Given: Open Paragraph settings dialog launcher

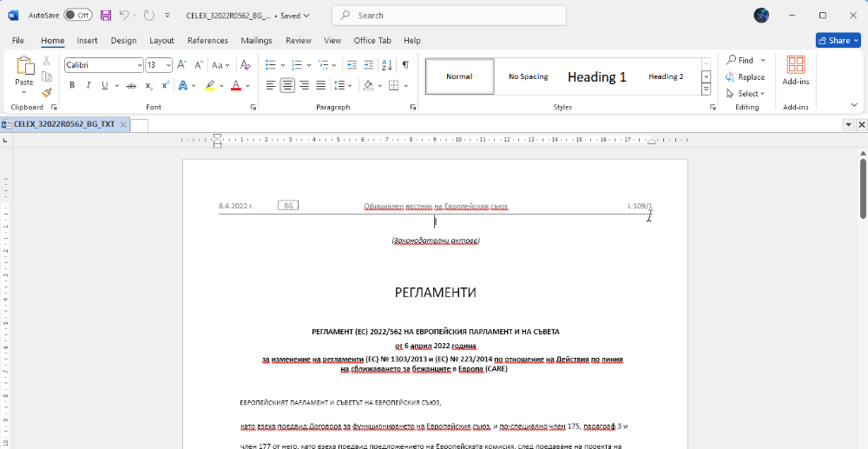Looking at the screenshot, I should (x=413, y=107).
